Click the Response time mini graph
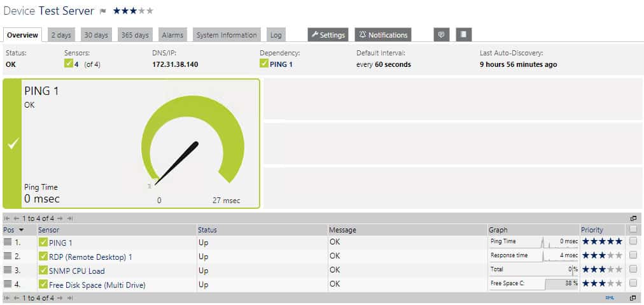This screenshot has width=644, height=305. 533,255
